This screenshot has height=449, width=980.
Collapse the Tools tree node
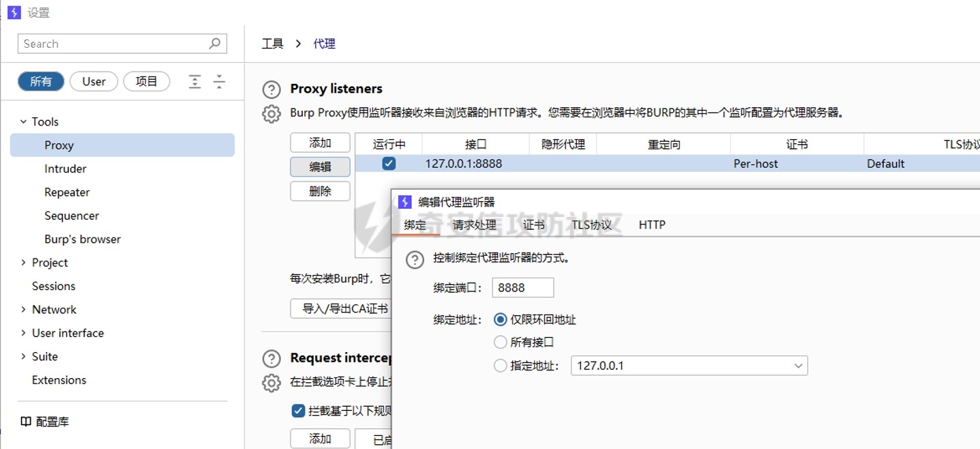23,121
